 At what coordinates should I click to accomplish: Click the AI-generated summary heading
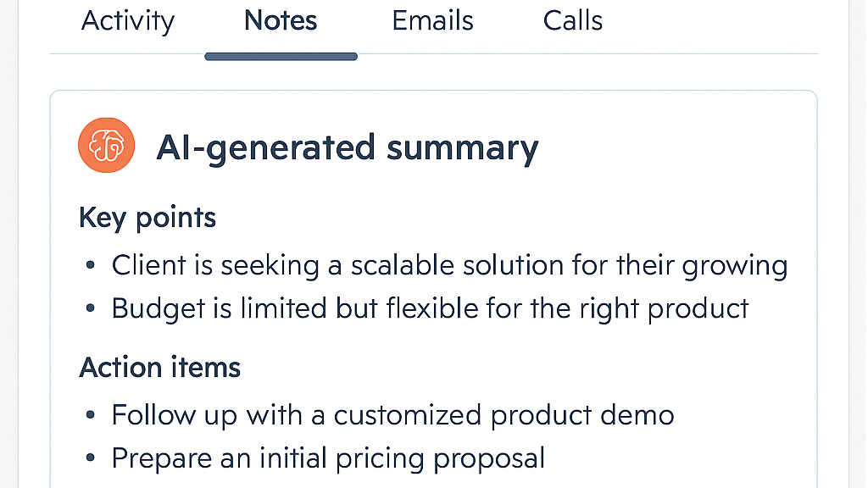348,147
